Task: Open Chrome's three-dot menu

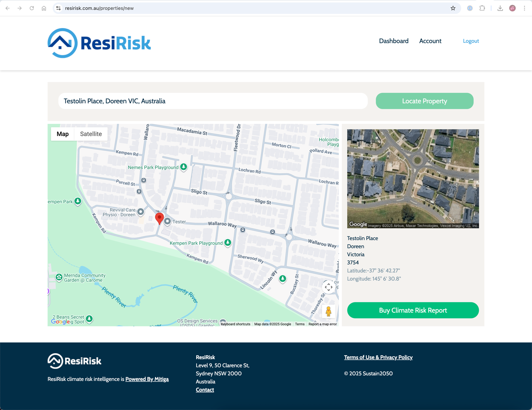Action: 524,8
